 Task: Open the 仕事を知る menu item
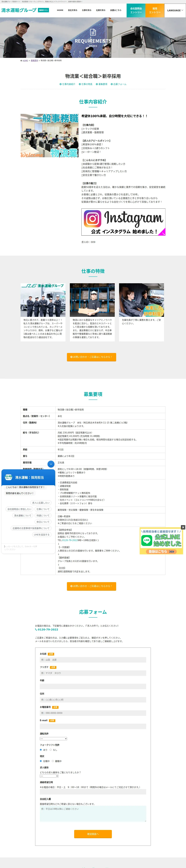pos(86,10)
